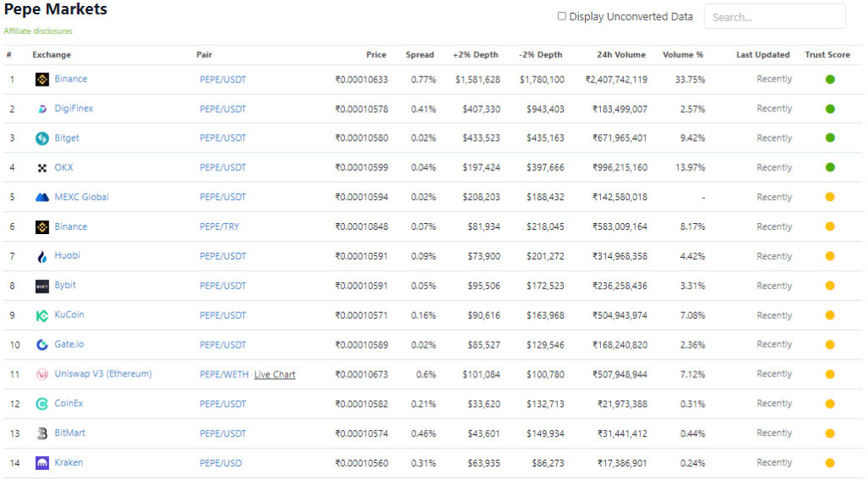
Task: Open the PEPE/TRY pair on Binance
Action: click(x=220, y=226)
